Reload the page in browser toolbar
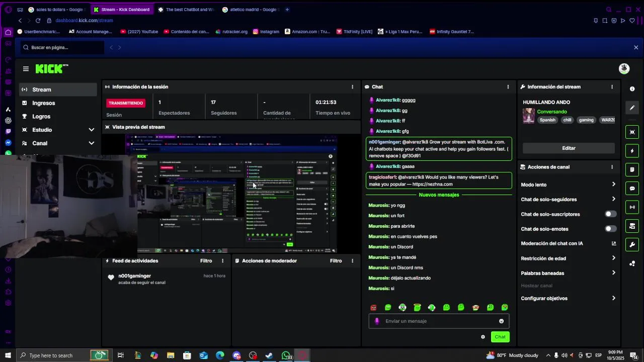 pyautogui.click(x=38, y=21)
